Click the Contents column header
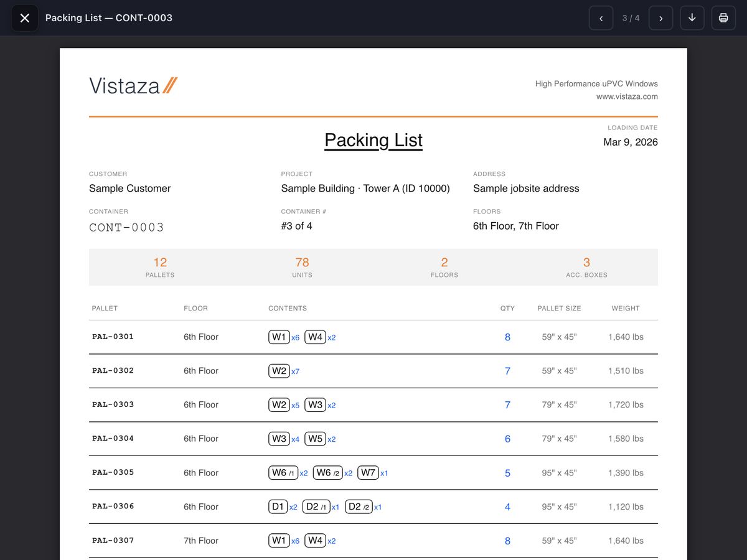Image resolution: width=747 pixels, height=560 pixels. [288, 308]
